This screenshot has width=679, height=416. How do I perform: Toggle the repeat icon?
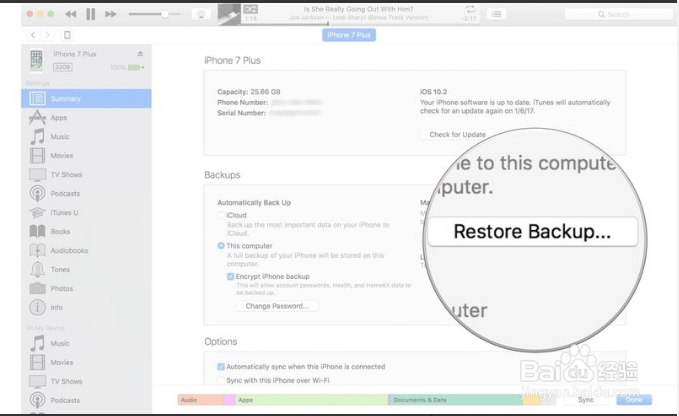click(470, 9)
